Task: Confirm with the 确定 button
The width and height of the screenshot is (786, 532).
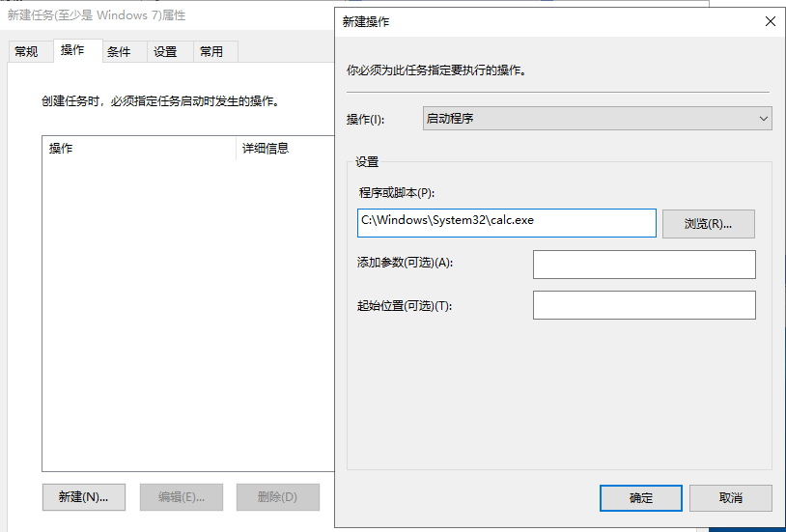Action: click(640, 498)
